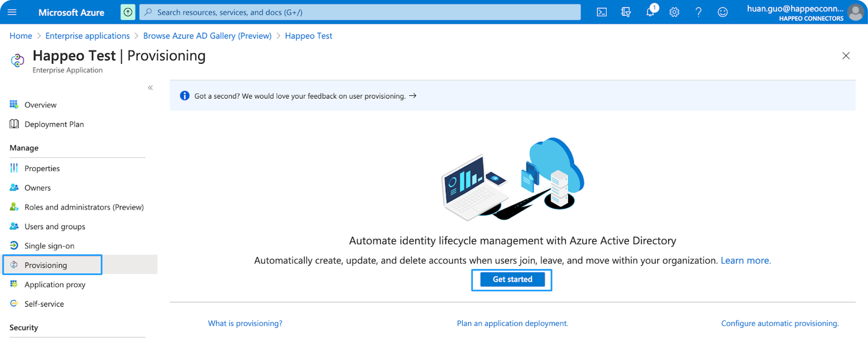Close the Provisioning blade with X

846,56
